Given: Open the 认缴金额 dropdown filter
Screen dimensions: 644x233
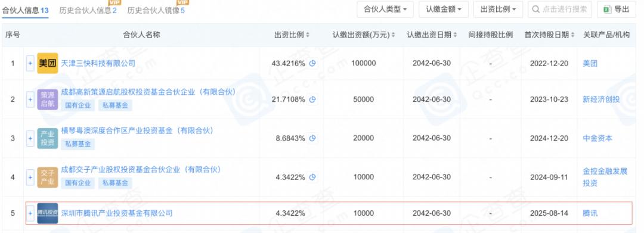Looking at the screenshot, I should 444,10.
